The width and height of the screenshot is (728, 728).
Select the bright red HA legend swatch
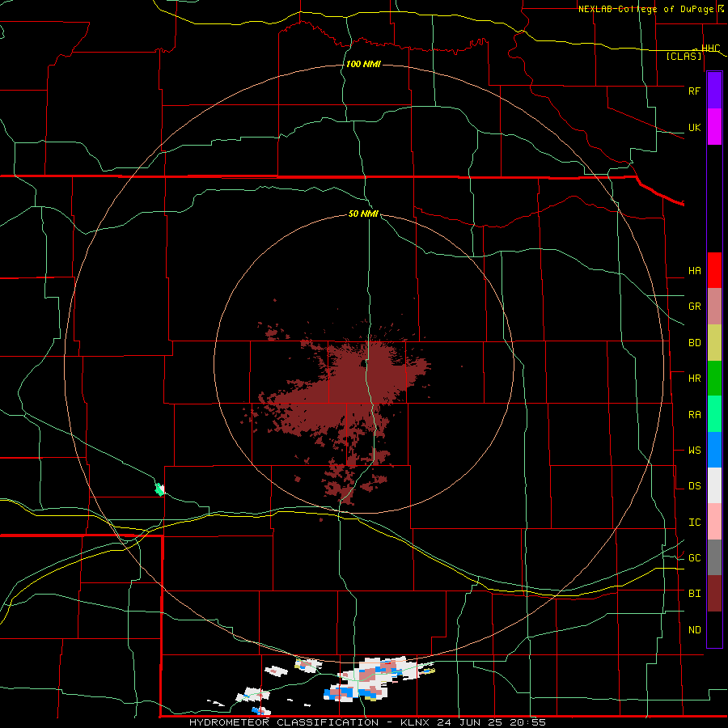(x=714, y=270)
